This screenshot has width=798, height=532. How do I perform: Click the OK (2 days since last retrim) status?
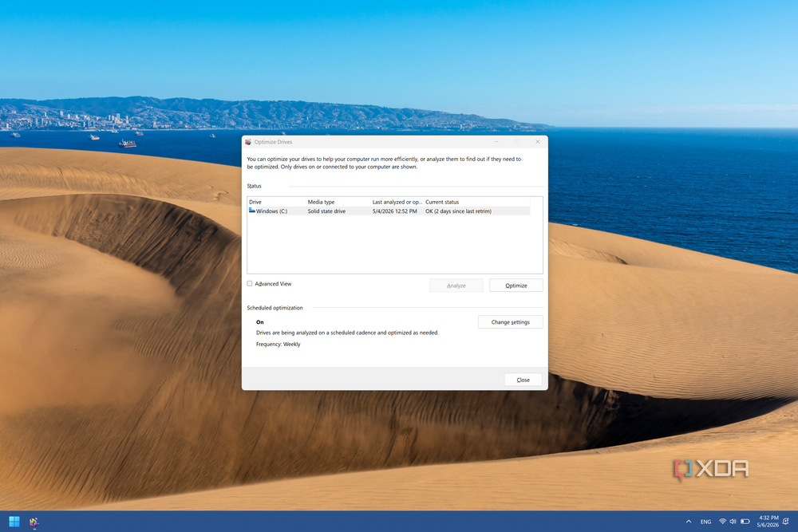(x=459, y=211)
